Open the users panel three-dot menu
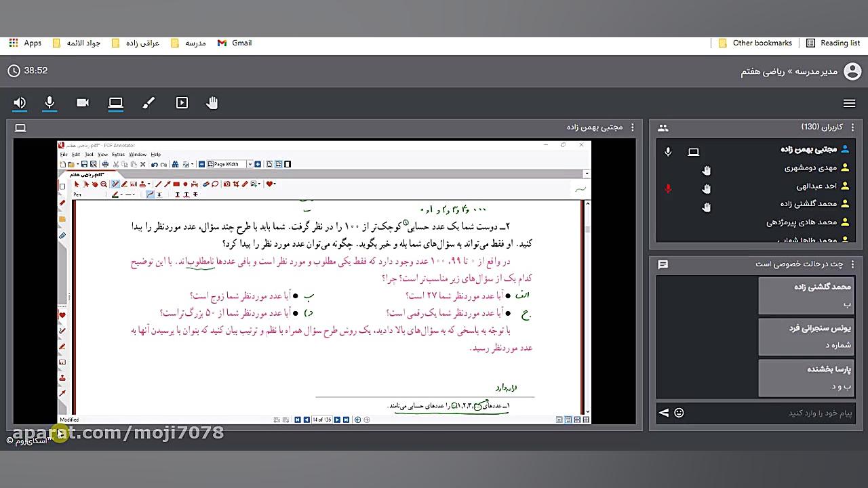Image resolution: width=868 pixels, height=488 pixels. [853, 127]
